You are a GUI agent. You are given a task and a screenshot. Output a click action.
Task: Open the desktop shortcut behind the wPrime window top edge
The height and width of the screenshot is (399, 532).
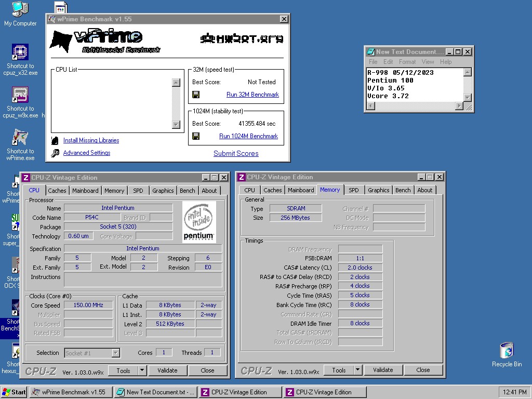pos(61,7)
